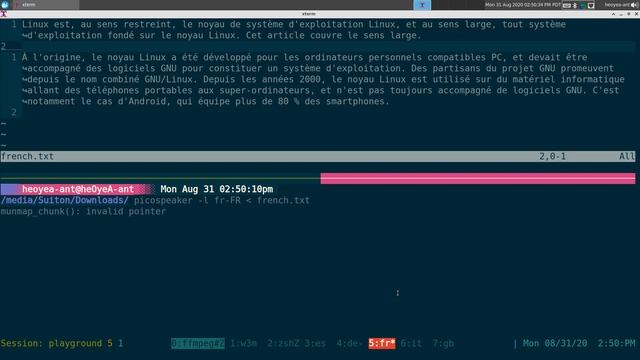This screenshot has width=640, height=360.
Task: Click the All scroll indicator in vim's status line
Action: (627, 156)
